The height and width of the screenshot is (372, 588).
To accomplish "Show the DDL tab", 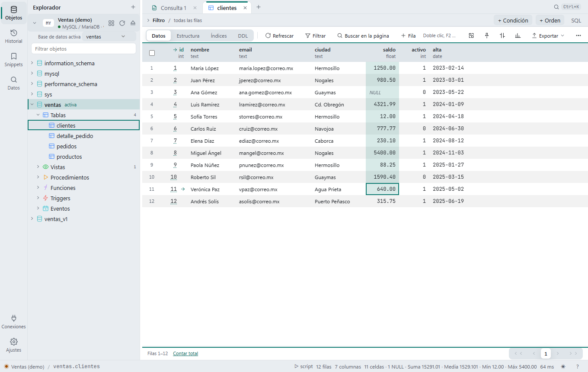I will pos(243,36).
